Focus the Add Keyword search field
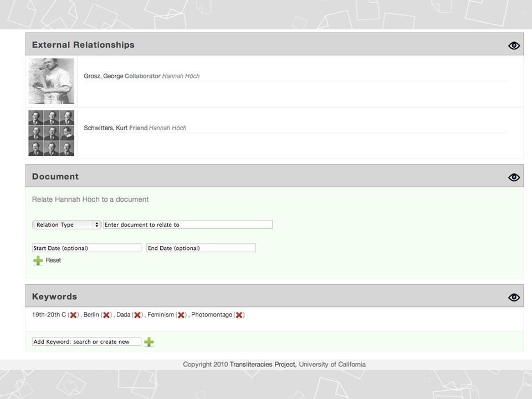This screenshot has height=399, width=532. [86, 342]
